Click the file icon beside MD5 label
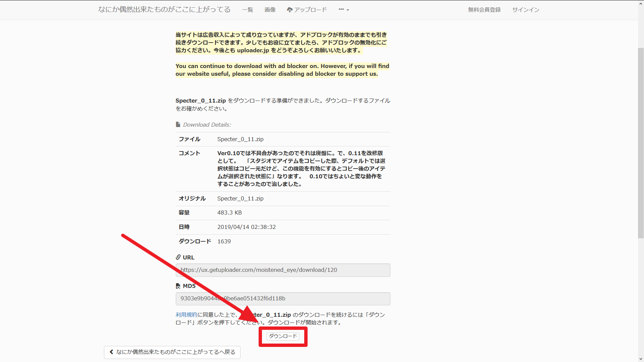This screenshot has height=362, width=644. 178,286
